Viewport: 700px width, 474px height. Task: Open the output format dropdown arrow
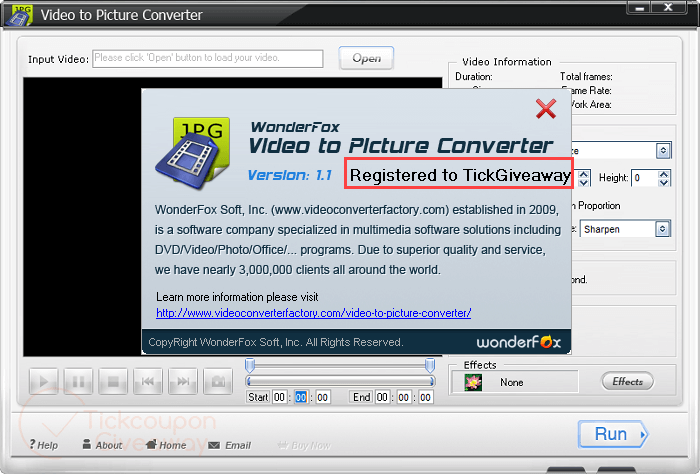663,151
